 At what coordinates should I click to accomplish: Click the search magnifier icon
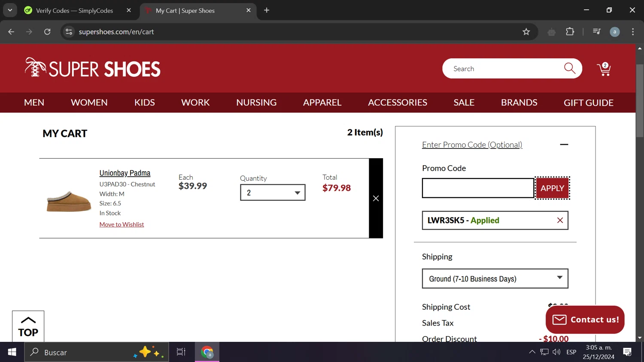(x=570, y=68)
